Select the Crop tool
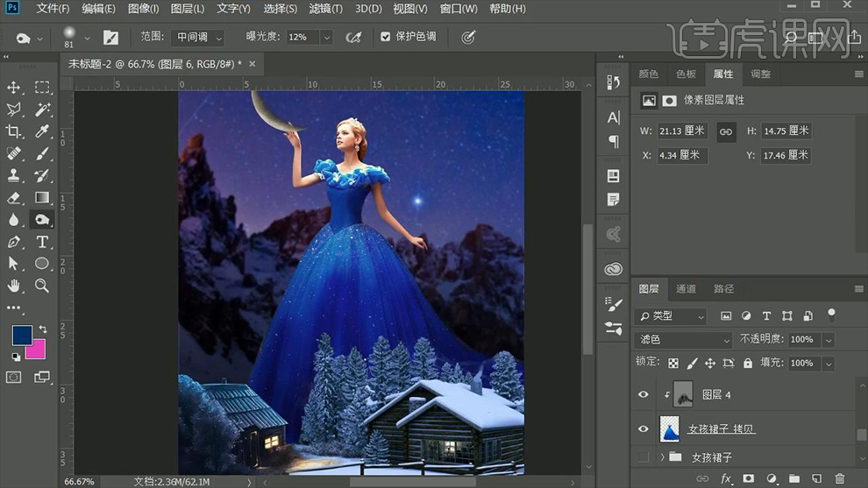Viewport: 868px width, 488px height. (14, 131)
